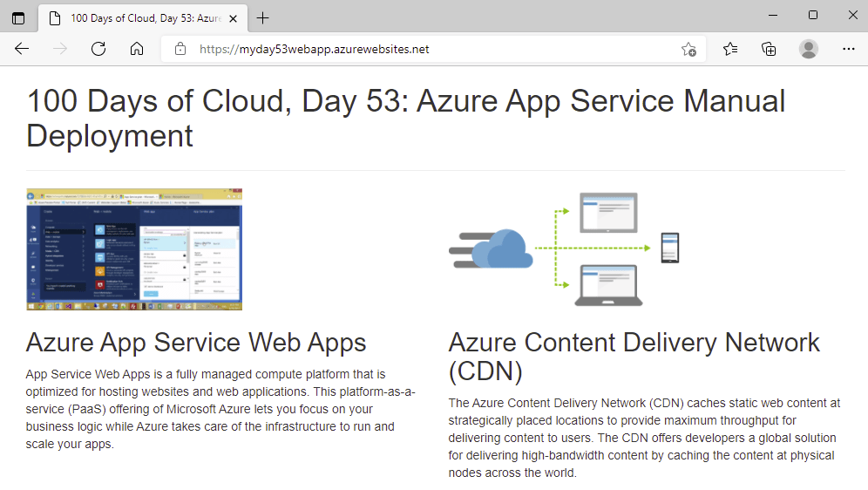Click the Azure App Service Web Apps heading
The height and width of the screenshot is (490, 868).
(x=196, y=341)
